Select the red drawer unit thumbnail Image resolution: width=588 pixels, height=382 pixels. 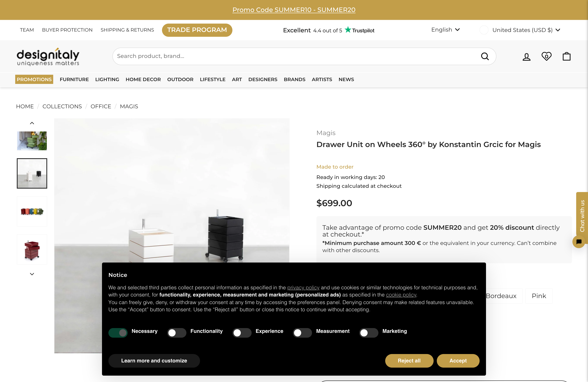[32, 249]
